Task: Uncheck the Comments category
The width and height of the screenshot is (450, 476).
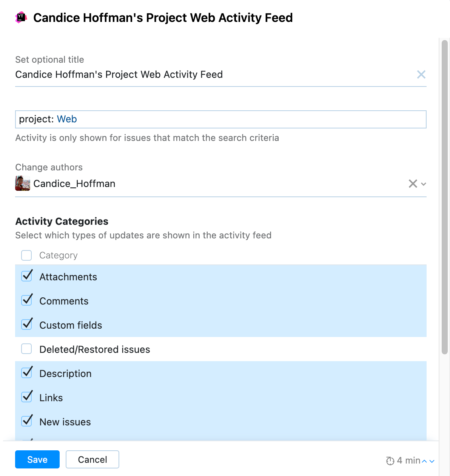Action: point(26,300)
